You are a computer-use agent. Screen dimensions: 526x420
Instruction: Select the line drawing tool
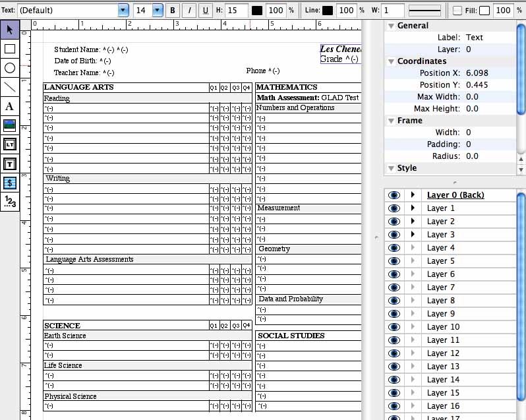pos(10,87)
